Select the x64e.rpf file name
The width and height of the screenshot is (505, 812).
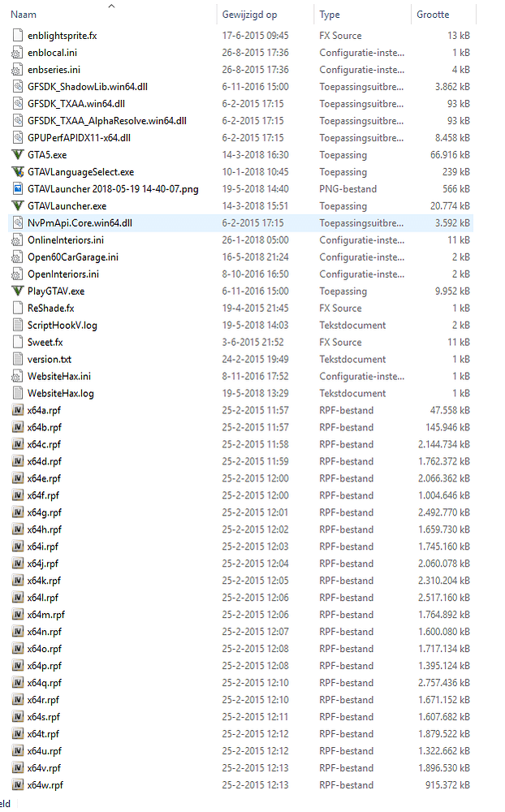point(44,478)
